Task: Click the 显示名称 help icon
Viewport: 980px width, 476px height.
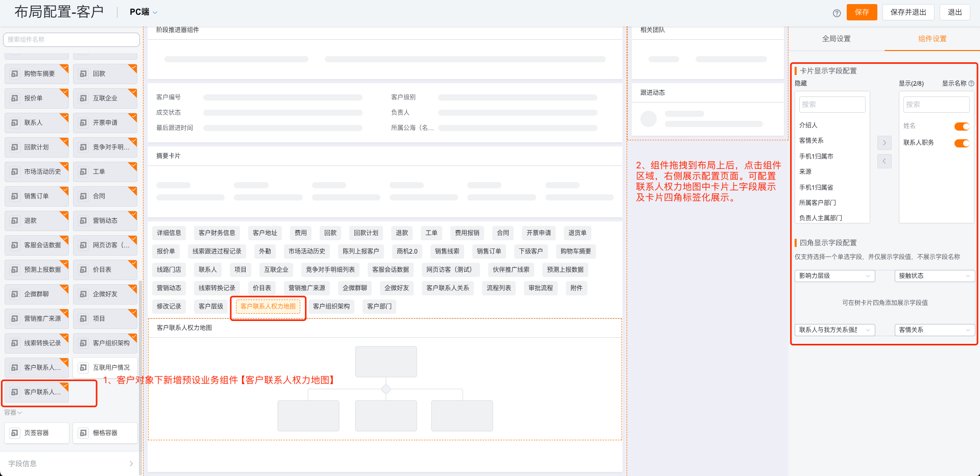Action: 971,84
